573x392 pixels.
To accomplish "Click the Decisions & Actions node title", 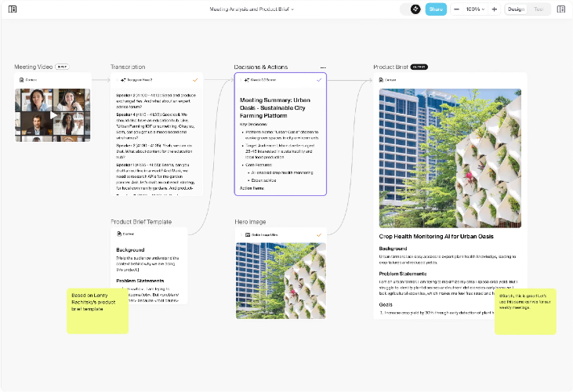I will pos(261,67).
